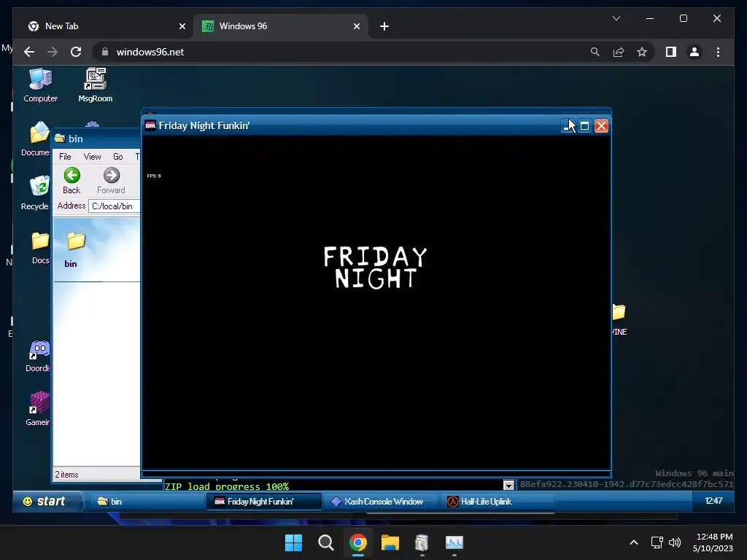This screenshot has width=747, height=560.
Task: Switch to Friday Night Funkin' taskbar button
Action: pos(264,502)
